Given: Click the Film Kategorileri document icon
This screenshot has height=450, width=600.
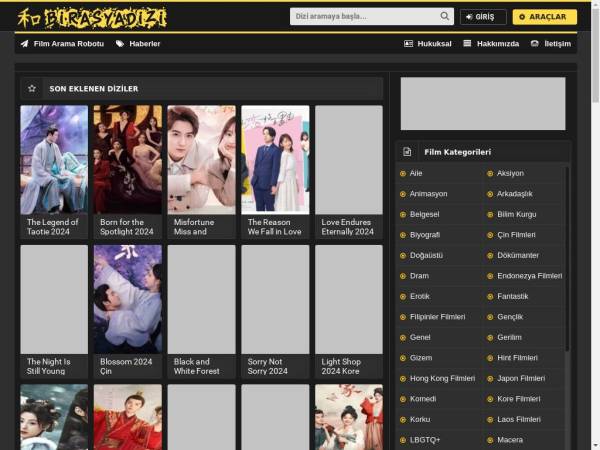Looking at the screenshot, I should (x=407, y=152).
